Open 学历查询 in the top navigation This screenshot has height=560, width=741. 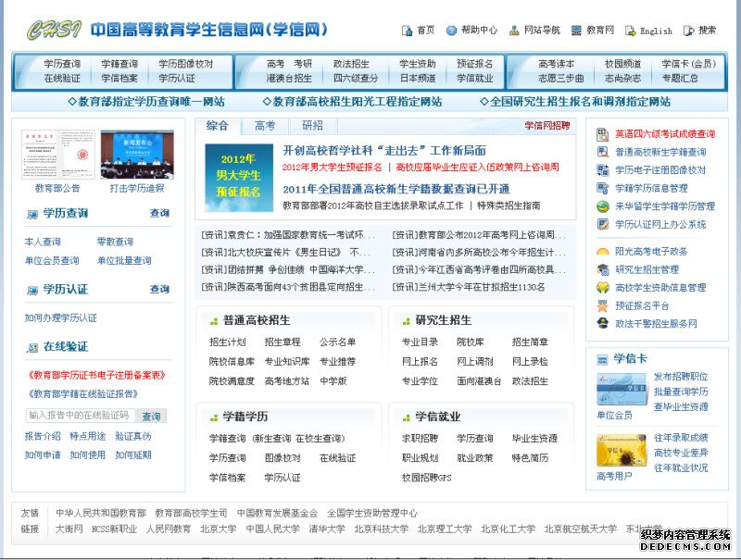(62, 64)
